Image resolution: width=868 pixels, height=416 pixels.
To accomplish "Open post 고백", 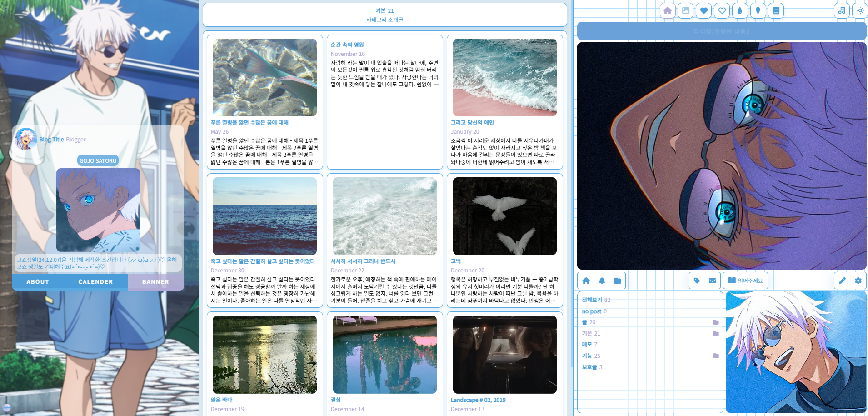I will tap(456, 261).
